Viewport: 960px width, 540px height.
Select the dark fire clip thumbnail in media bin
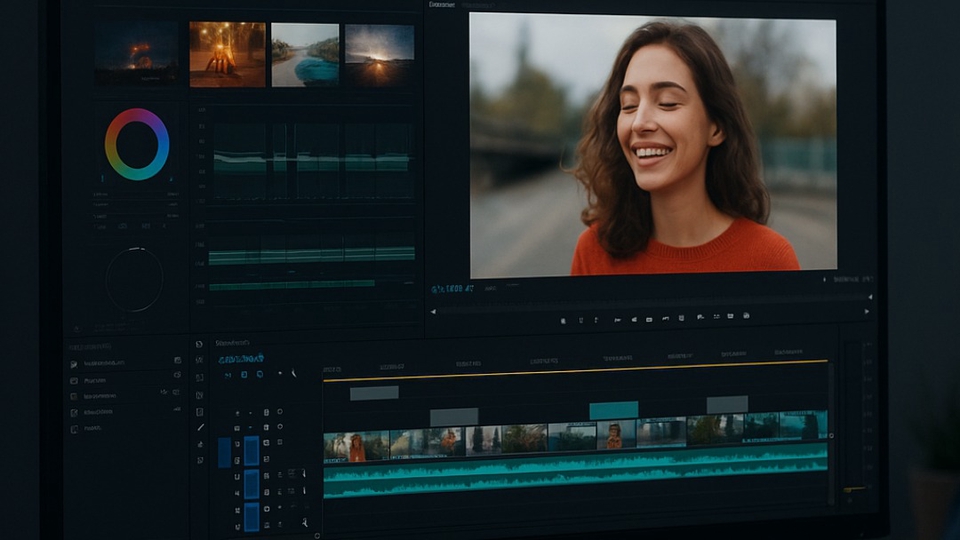tap(137, 53)
